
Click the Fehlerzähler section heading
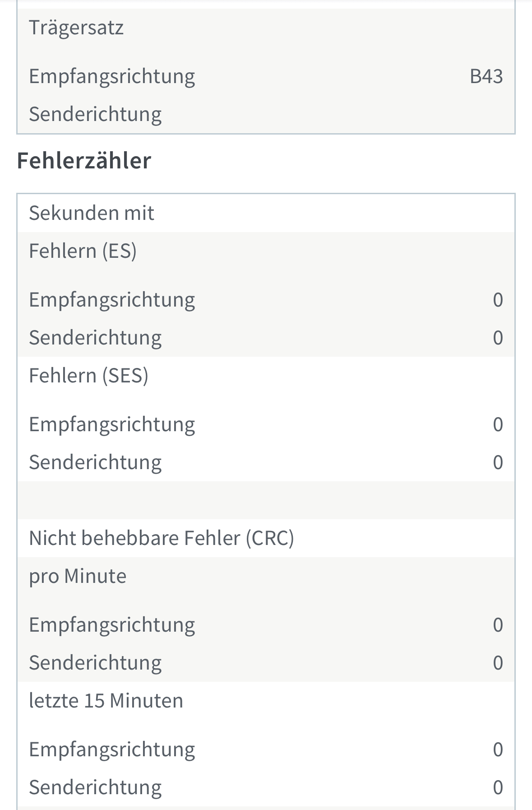pyautogui.click(x=84, y=161)
